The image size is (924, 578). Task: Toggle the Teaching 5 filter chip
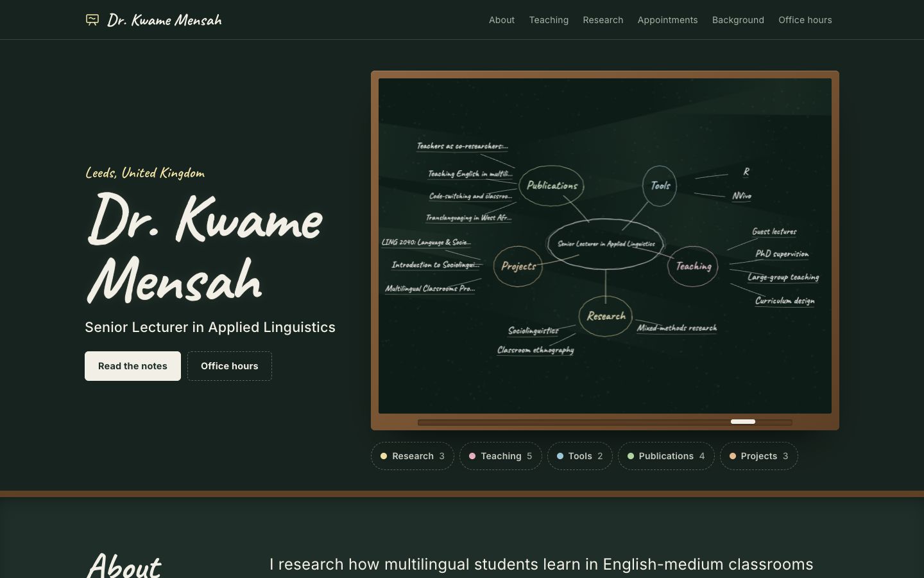[501, 456]
